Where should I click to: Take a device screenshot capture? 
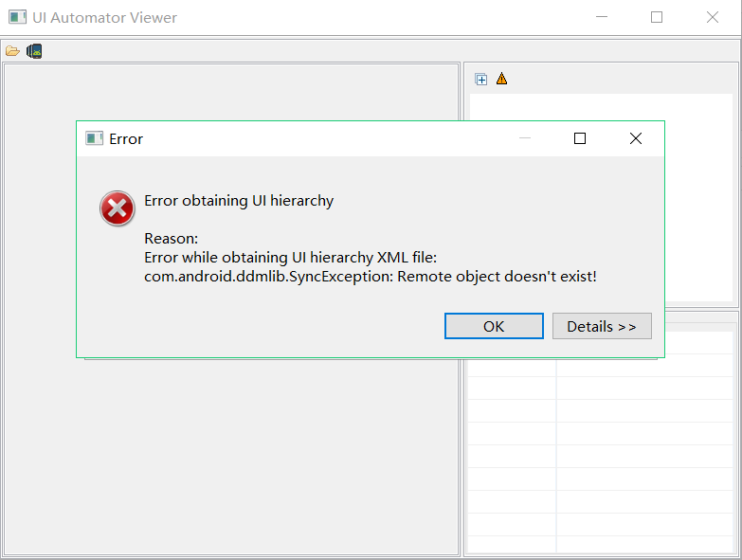point(34,51)
